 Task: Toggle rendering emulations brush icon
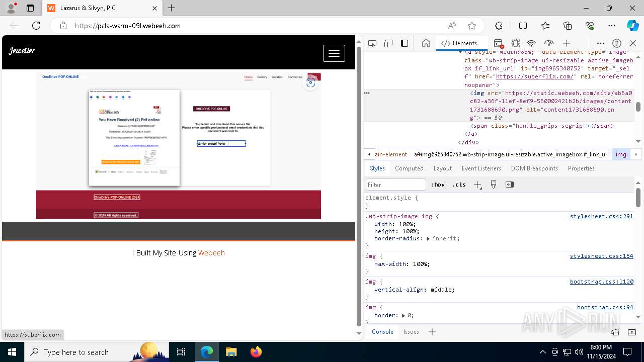click(x=494, y=185)
